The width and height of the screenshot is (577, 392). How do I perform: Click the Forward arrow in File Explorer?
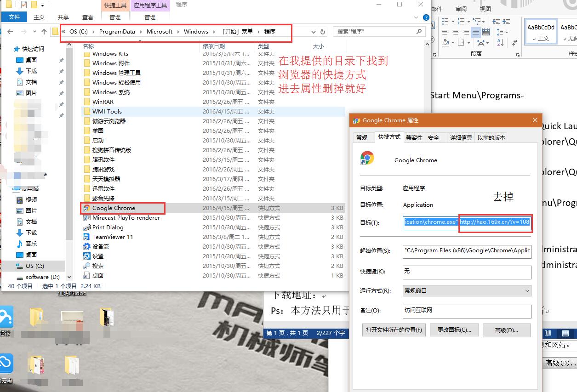pyautogui.click(x=23, y=32)
